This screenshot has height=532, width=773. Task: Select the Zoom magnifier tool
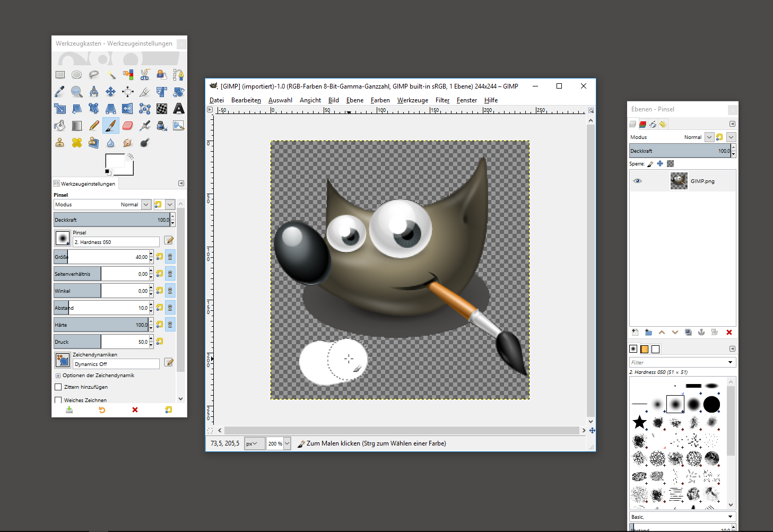pyautogui.click(x=77, y=92)
